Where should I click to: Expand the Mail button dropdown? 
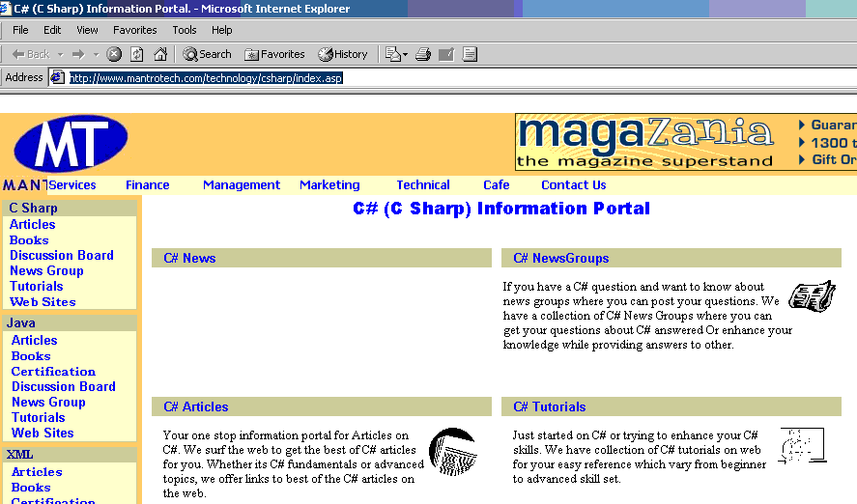coord(405,54)
